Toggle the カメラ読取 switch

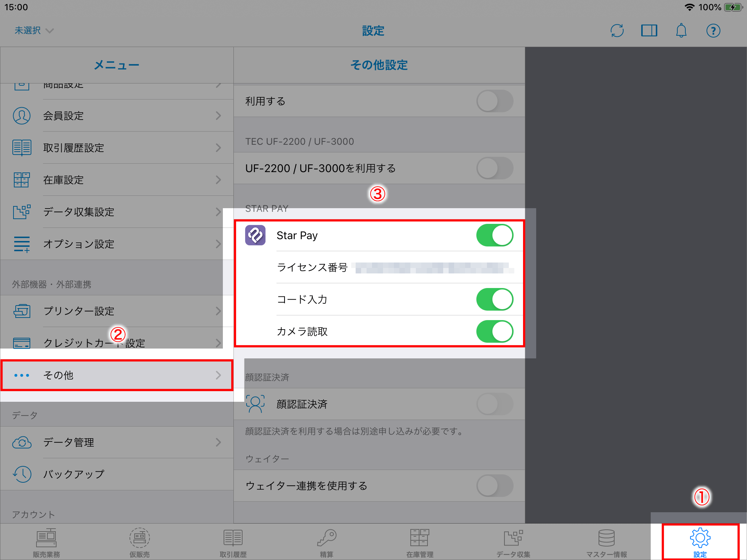tap(494, 331)
